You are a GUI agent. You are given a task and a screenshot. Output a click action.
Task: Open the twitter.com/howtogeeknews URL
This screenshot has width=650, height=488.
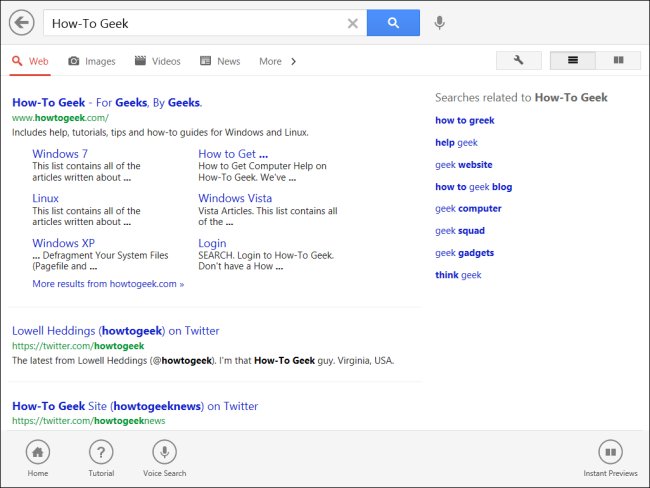point(88,421)
